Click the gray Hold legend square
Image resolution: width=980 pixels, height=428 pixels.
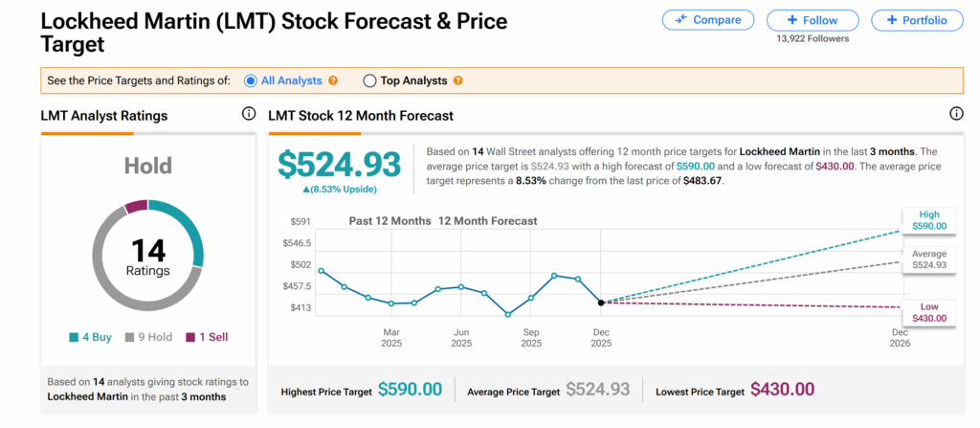click(132, 337)
